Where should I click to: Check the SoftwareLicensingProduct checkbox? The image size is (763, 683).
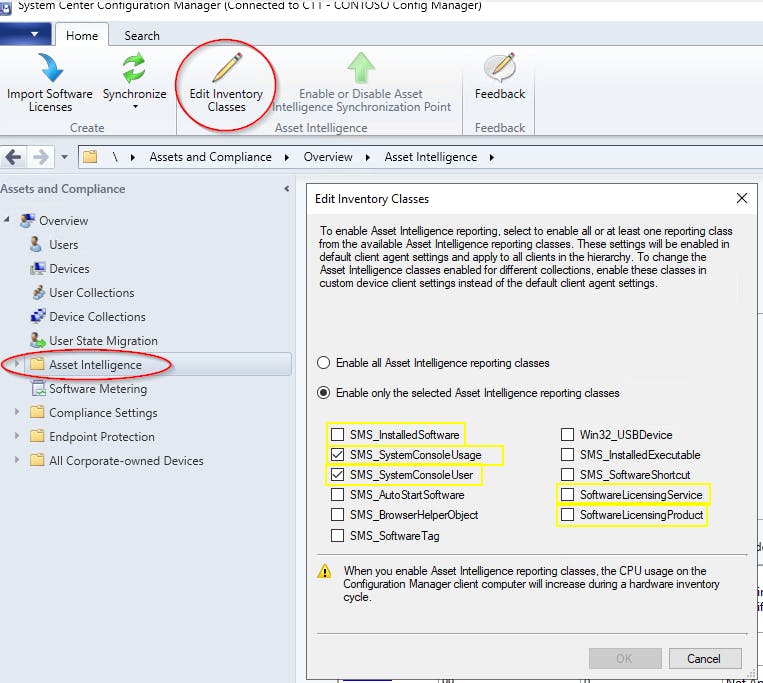(x=567, y=514)
